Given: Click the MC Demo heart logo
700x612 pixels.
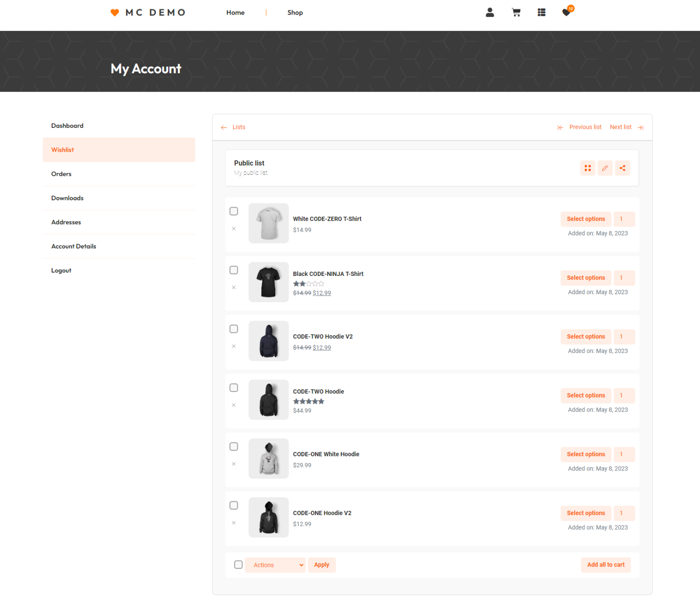Looking at the screenshot, I should 115,12.
